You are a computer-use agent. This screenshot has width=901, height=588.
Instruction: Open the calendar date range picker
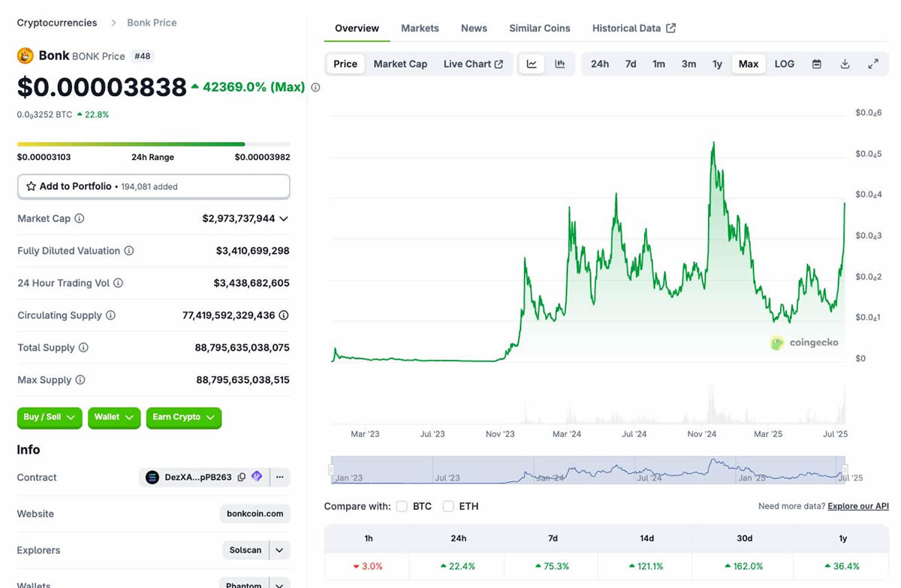tap(816, 64)
